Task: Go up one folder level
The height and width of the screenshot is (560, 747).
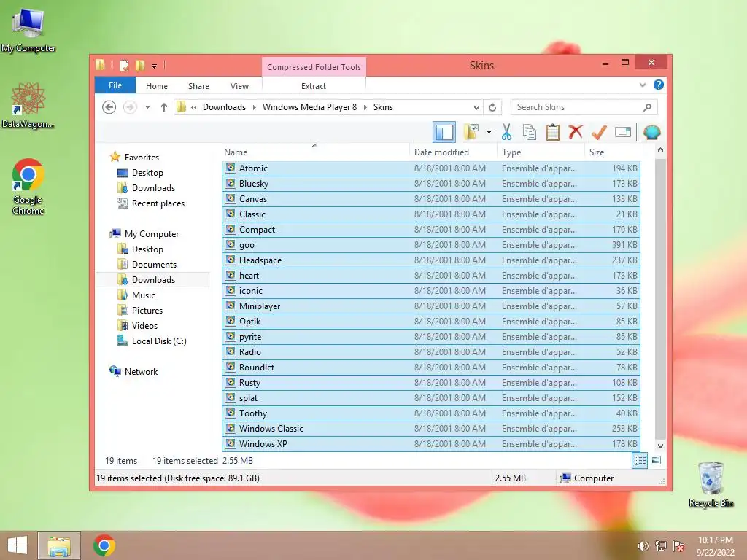Action: tap(164, 107)
